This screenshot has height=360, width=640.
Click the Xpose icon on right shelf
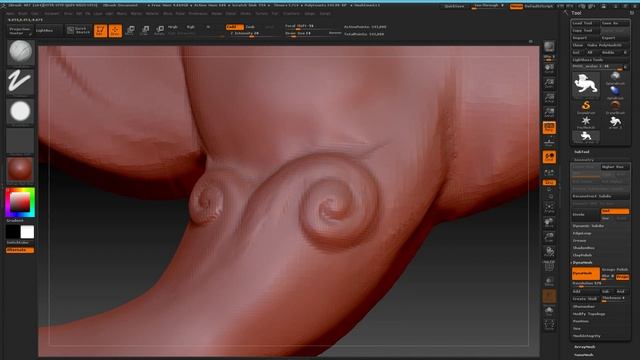coord(549,324)
